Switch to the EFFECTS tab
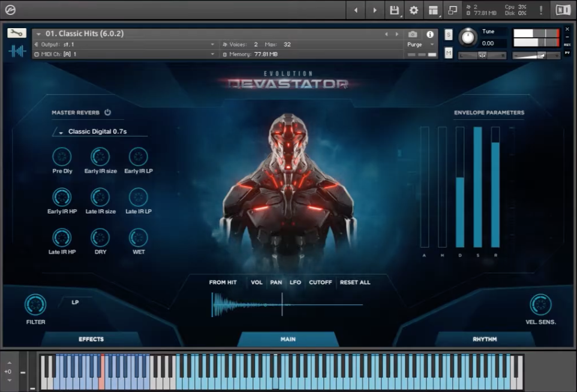 (x=91, y=339)
